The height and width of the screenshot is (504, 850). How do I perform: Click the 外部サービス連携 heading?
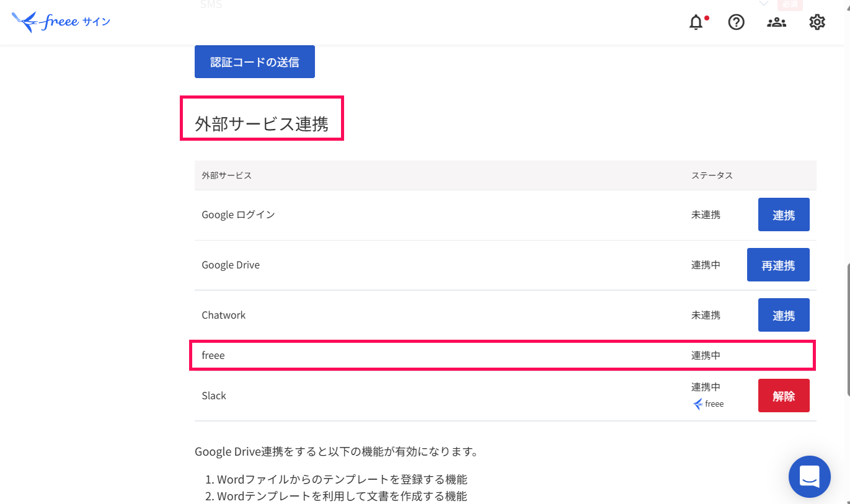click(x=262, y=125)
